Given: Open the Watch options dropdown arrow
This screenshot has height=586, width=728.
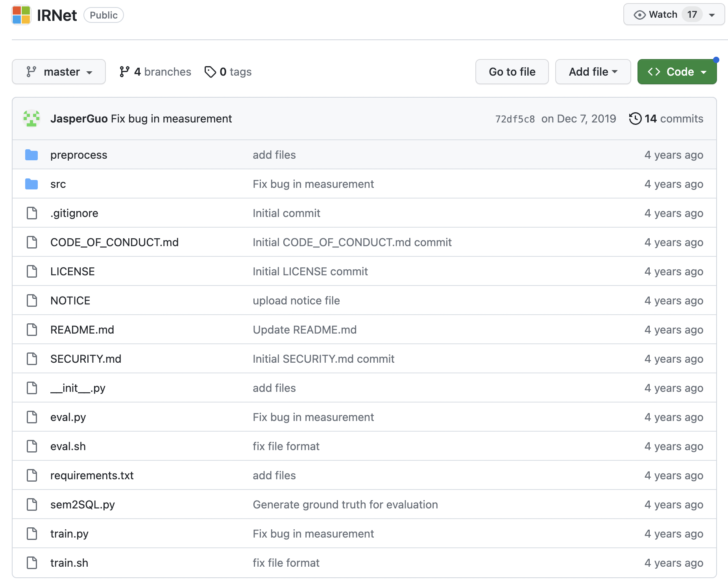Looking at the screenshot, I should click(712, 15).
